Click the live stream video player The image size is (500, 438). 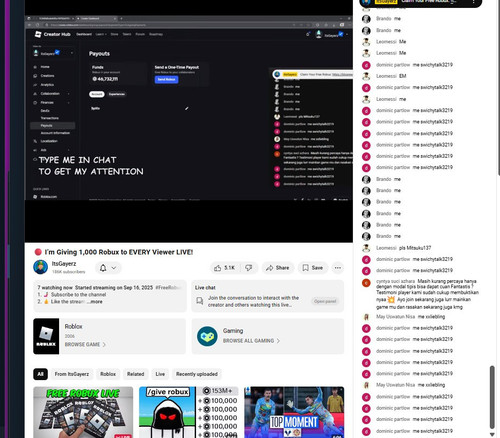(x=189, y=120)
